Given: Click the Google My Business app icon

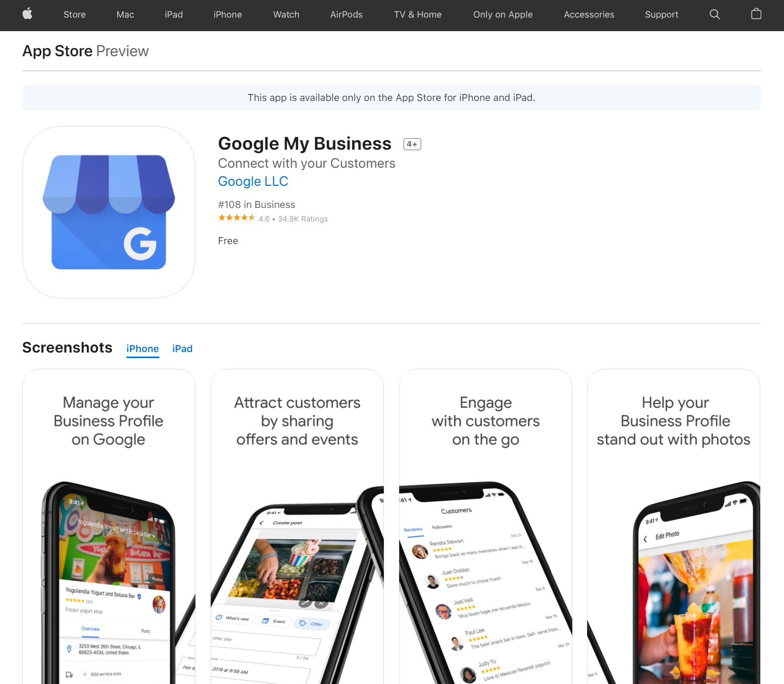Looking at the screenshot, I should (109, 212).
